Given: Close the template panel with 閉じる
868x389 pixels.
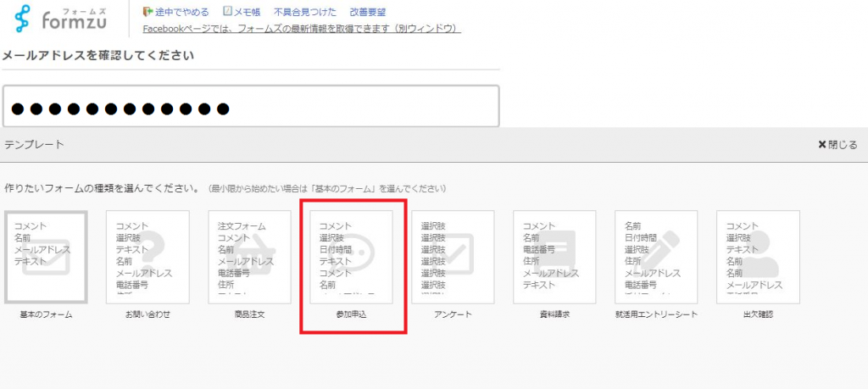Looking at the screenshot, I should 837,145.
